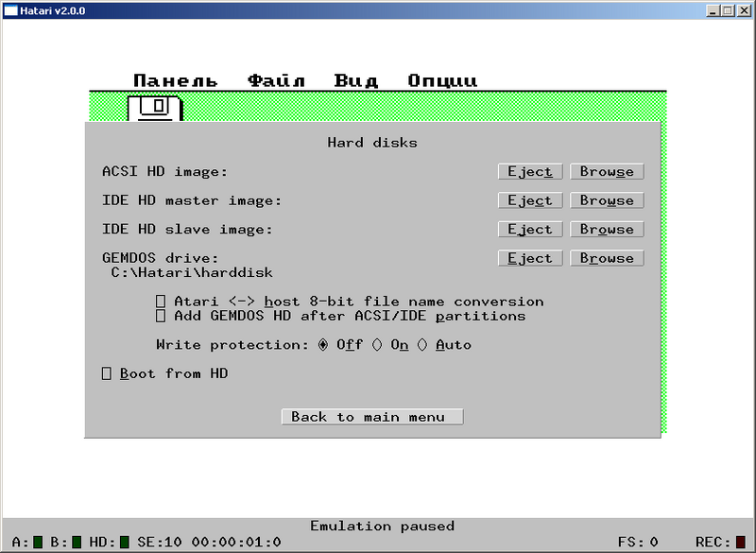Click the drive A: status indicator
The width and height of the screenshot is (756, 553).
[x=38, y=542]
